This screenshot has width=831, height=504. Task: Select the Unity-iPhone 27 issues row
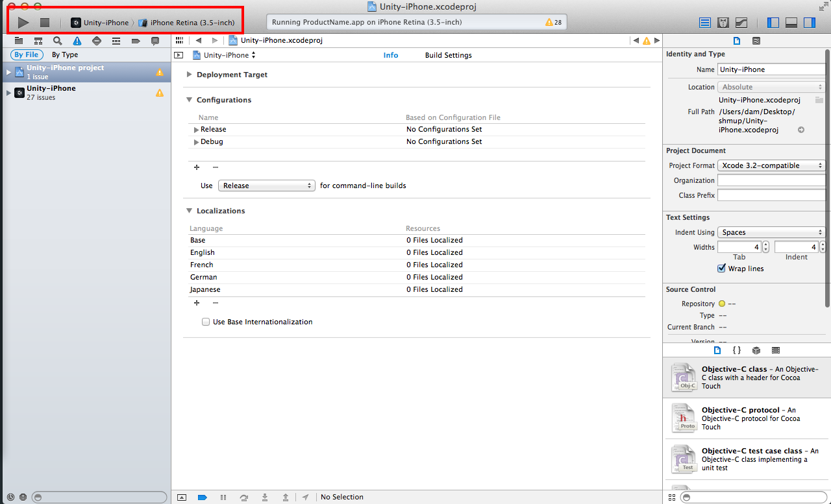86,93
